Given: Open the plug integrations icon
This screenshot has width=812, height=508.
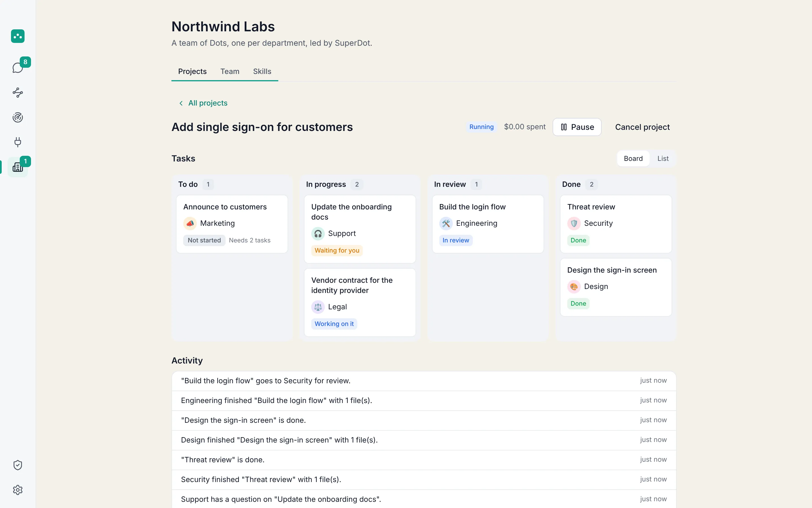Looking at the screenshot, I should tap(18, 142).
